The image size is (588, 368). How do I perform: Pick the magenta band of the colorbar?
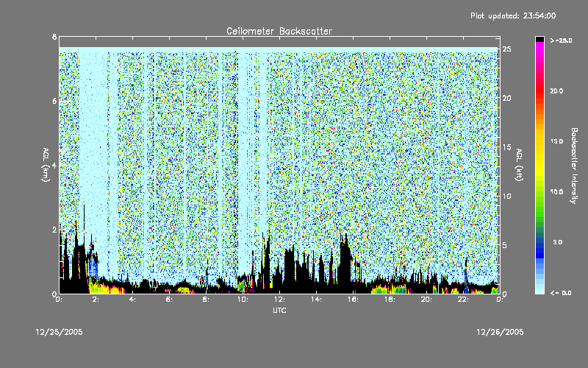[x=539, y=46]
